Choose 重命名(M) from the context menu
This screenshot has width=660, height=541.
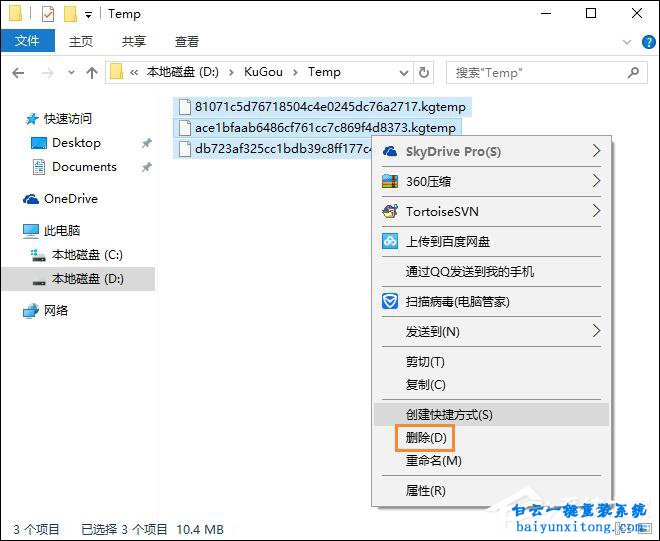pyautogui.click(x=491, y=461)
